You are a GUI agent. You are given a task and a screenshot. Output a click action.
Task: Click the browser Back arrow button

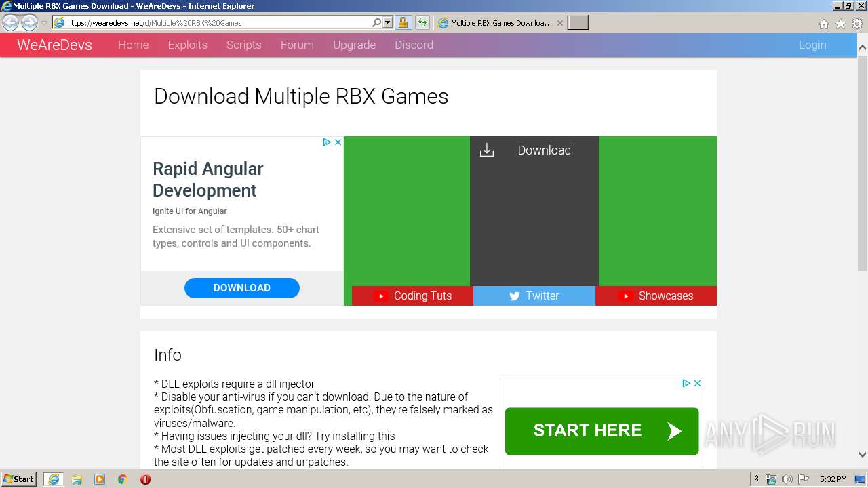[x=10, y=23]
